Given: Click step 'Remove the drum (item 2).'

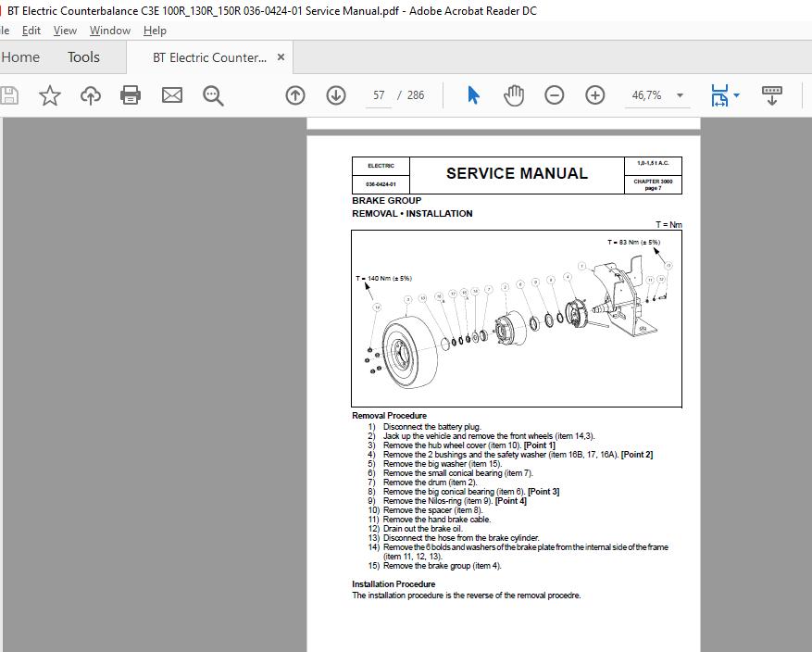Looking at the screenshot, I should click(430, 483).
